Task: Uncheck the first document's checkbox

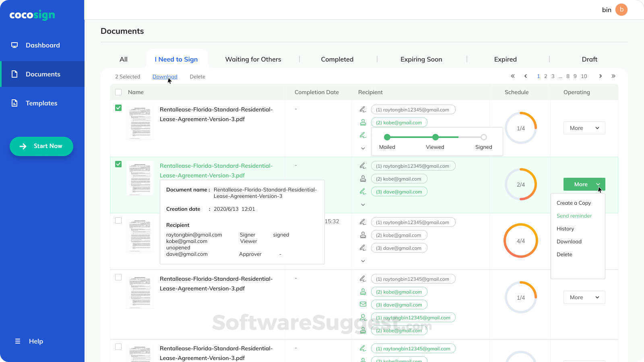Action: pos(118,108)
